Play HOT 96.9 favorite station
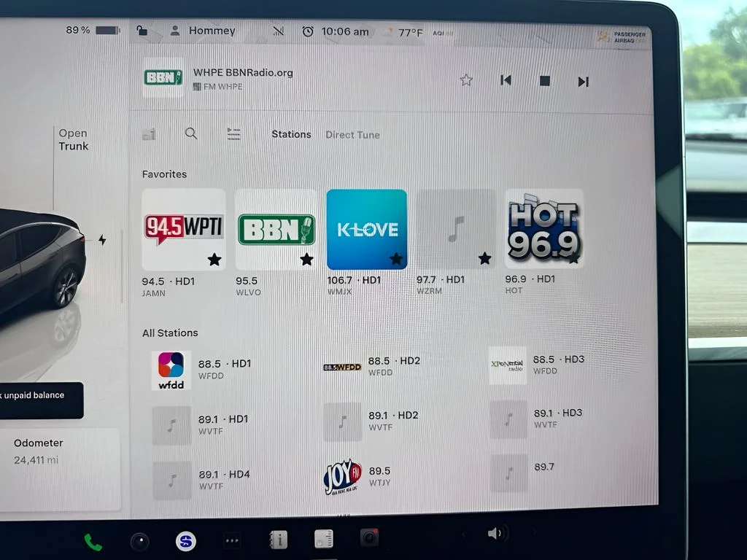Image resolution: width=747 pixels, height=560 pixels. pos(544,228)
